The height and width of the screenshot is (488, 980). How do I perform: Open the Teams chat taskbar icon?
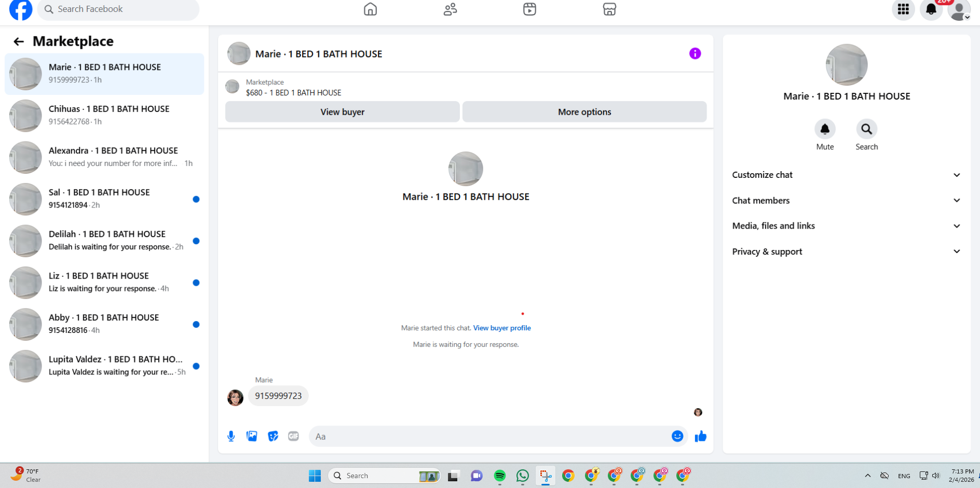(x=477, y=476)
